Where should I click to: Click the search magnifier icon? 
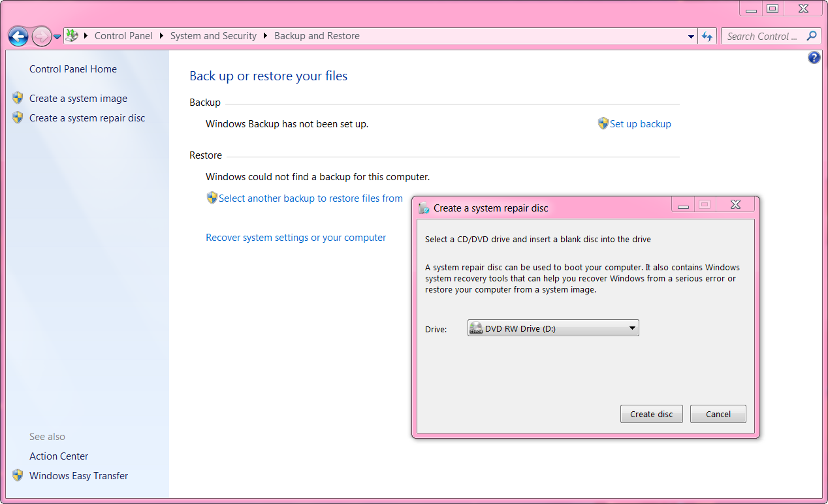[812, 36]
